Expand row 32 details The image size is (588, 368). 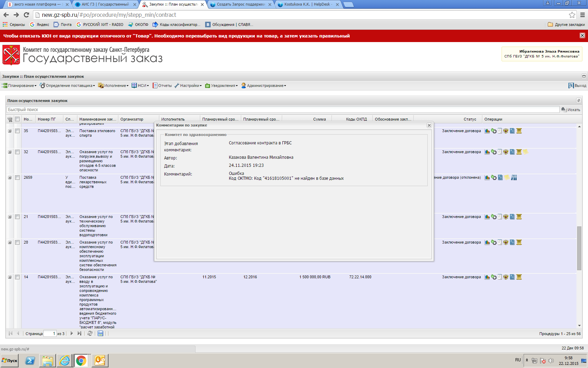(x=10, y=152)
